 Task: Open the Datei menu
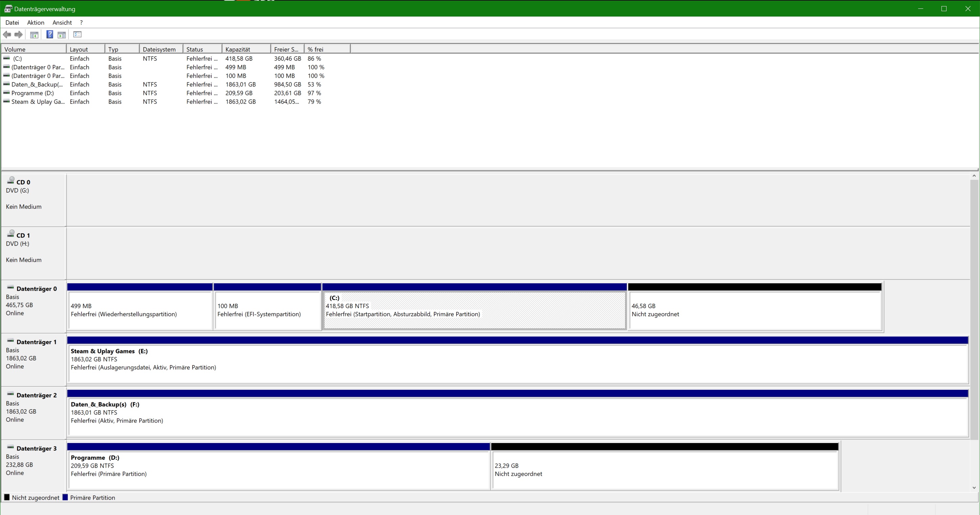coord(12,22)
